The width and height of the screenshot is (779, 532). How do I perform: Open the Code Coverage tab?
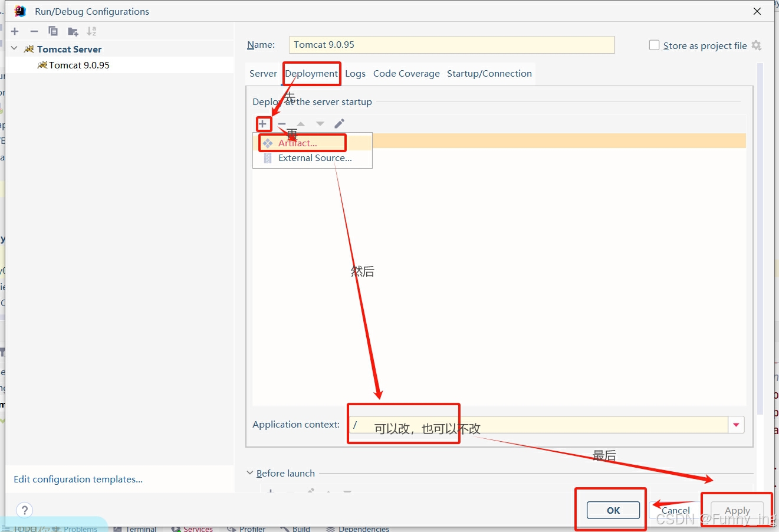point(406,74)
